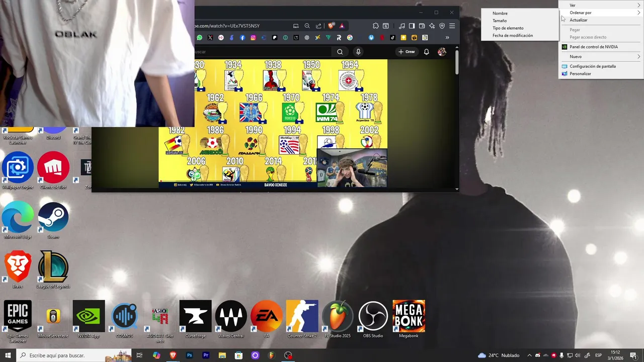Open the X (Twitter) bookmark

(x=210, y=38)
